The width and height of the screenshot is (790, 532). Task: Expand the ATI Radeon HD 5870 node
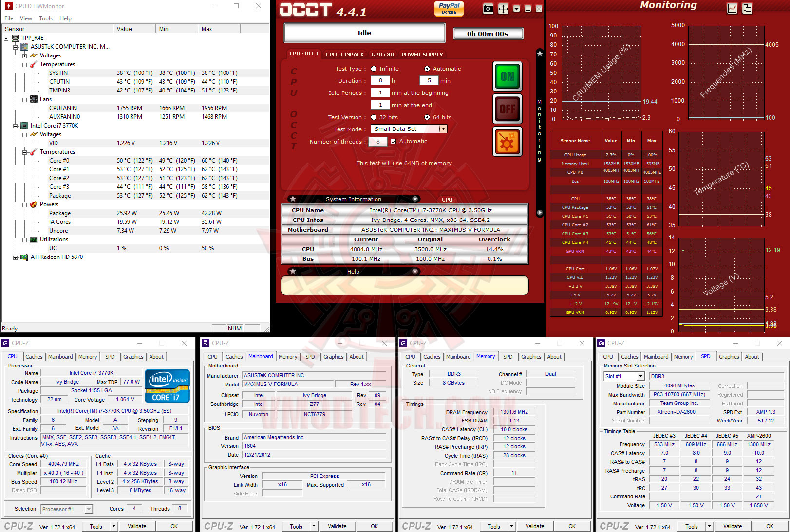(x=15, y=257)
